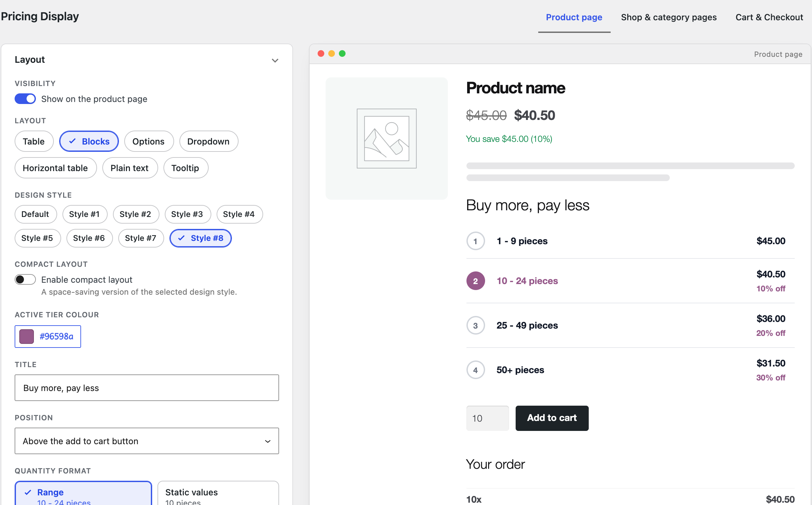Choose the Options layout
Viewport: 812px width, 505px height.
coord(149,141)
